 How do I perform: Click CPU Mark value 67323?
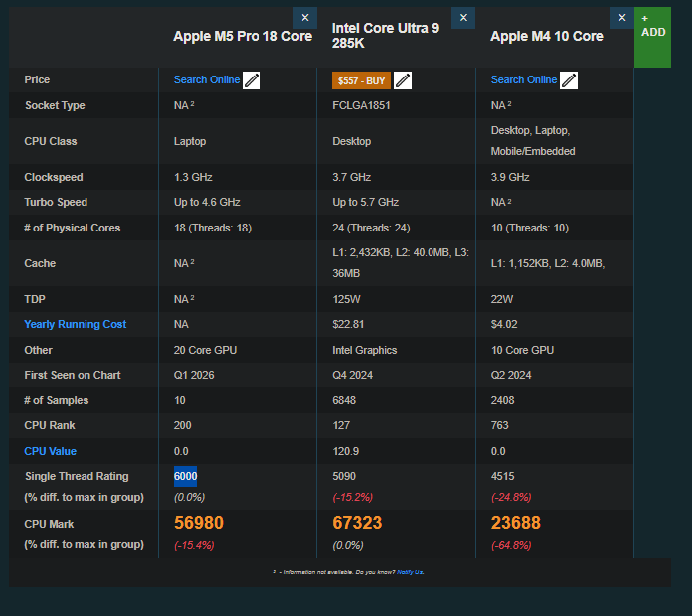(x=357, y=523)
